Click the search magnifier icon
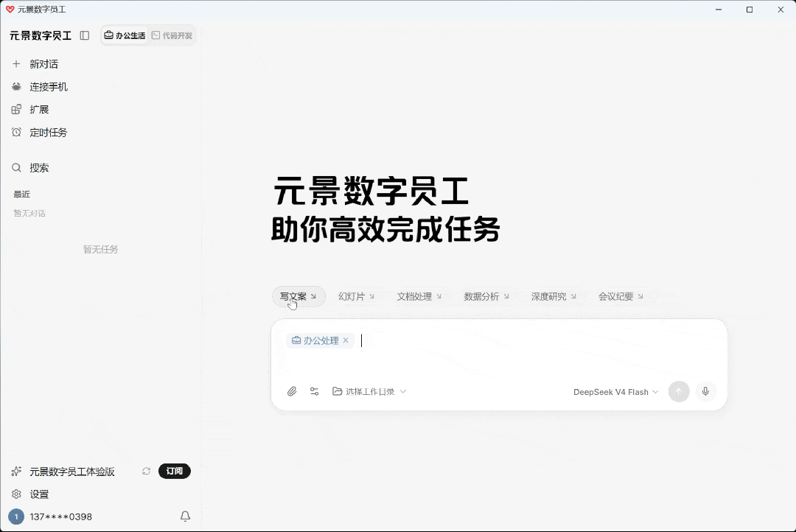Image resolution: width=796 pixels, height=532 pixels. point(16,168)
